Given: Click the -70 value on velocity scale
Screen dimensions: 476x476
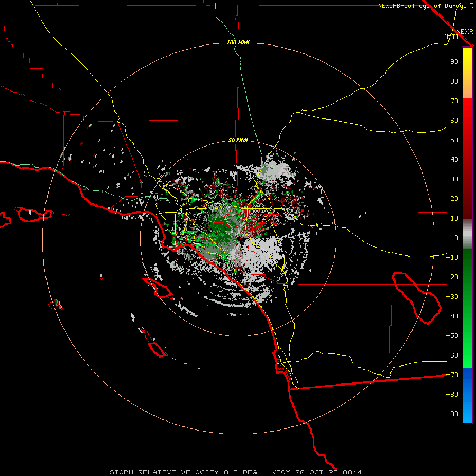Looking at the screenshot, I should [x=452, y=375].
